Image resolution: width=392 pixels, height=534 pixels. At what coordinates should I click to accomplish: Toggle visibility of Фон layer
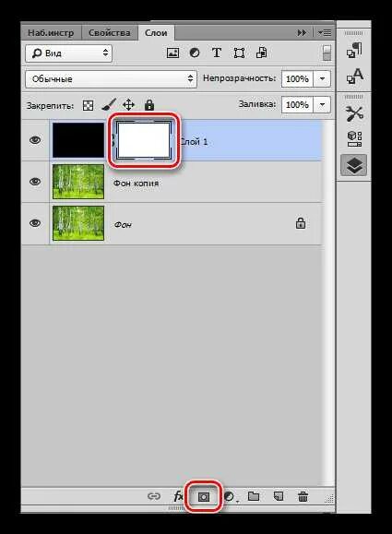point(35,223)
